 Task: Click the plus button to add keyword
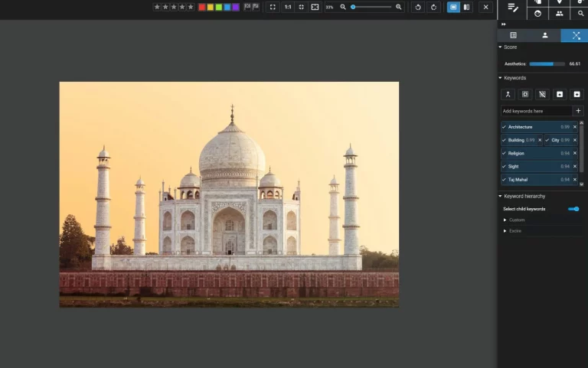tap(578, 111)
